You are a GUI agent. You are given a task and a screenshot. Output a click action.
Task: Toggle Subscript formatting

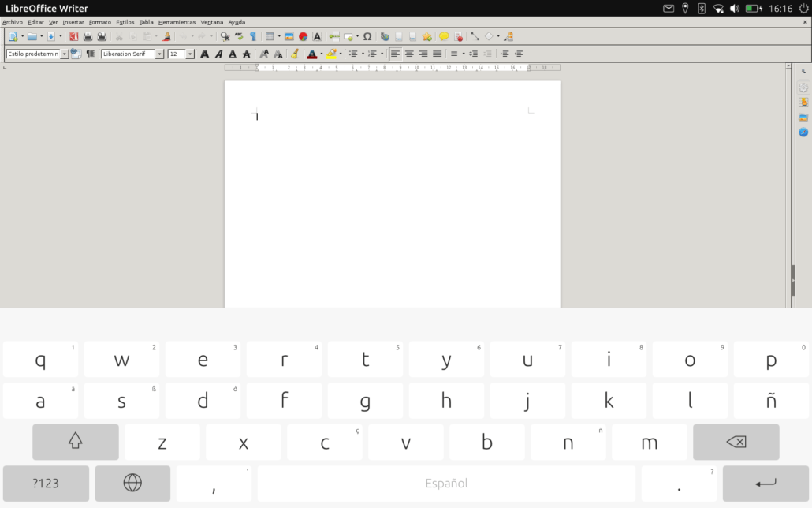(278, 54)
